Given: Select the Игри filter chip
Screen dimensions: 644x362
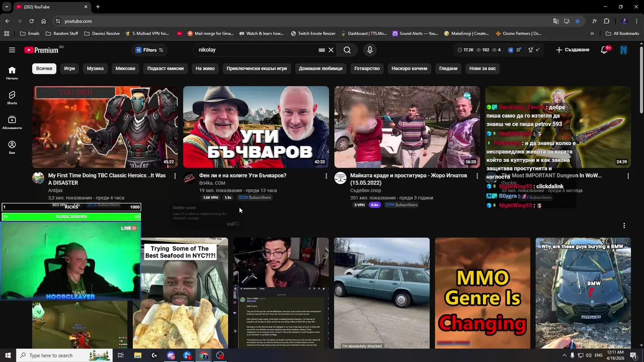Looking at the screenshot, I should (x=69, y=68).
